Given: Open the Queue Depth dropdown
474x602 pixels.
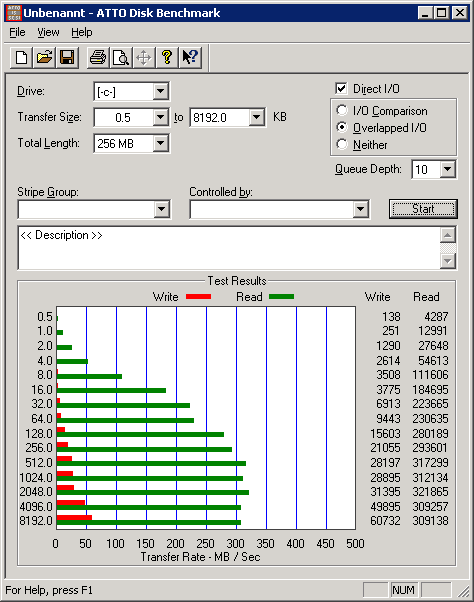Looking at the screenshot, I should [x=448, y=169].
